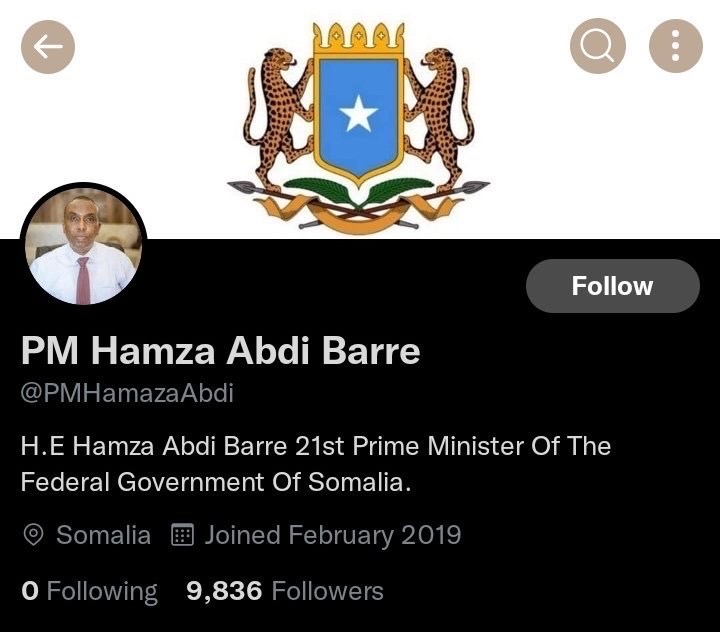
Task: Tap the back arrow button
Action: click(x=49, y=46)
